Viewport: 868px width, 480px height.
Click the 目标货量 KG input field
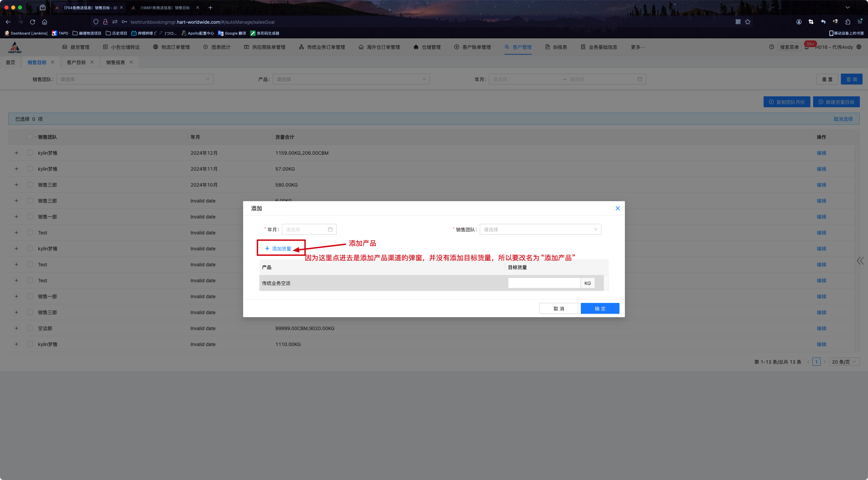click(x=544, y=283)
